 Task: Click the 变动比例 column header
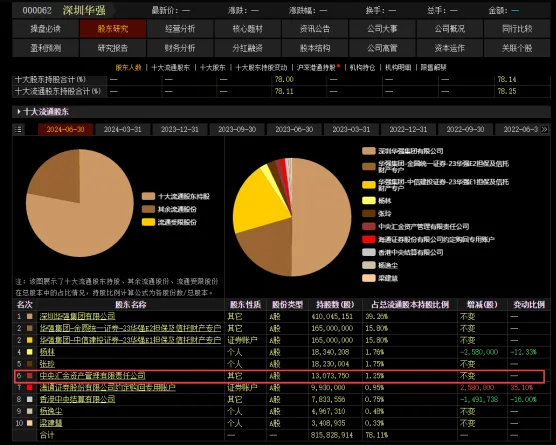pyautogui.click(x=529, y=305)
